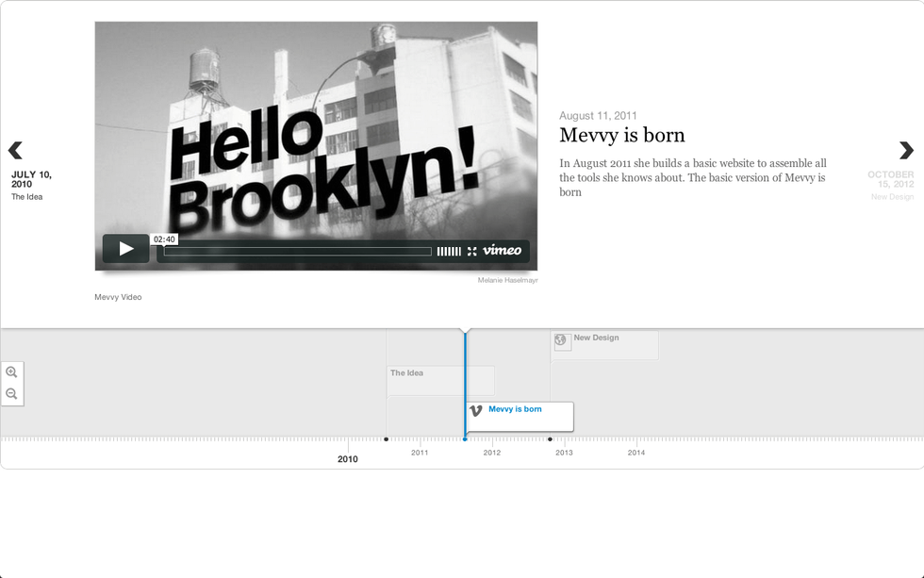Play the Hello Brooklyn video
The image size is (924, 578).
tap(125, 249)
